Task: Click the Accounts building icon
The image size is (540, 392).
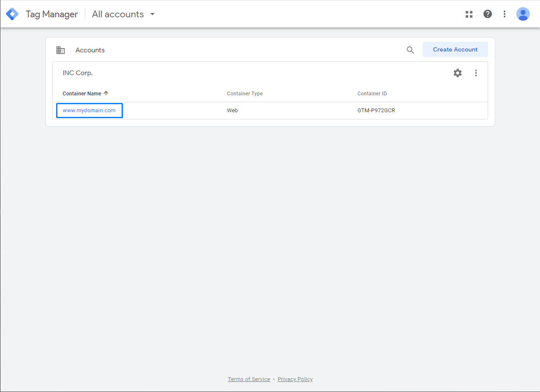Action: (x=61, y=50)
